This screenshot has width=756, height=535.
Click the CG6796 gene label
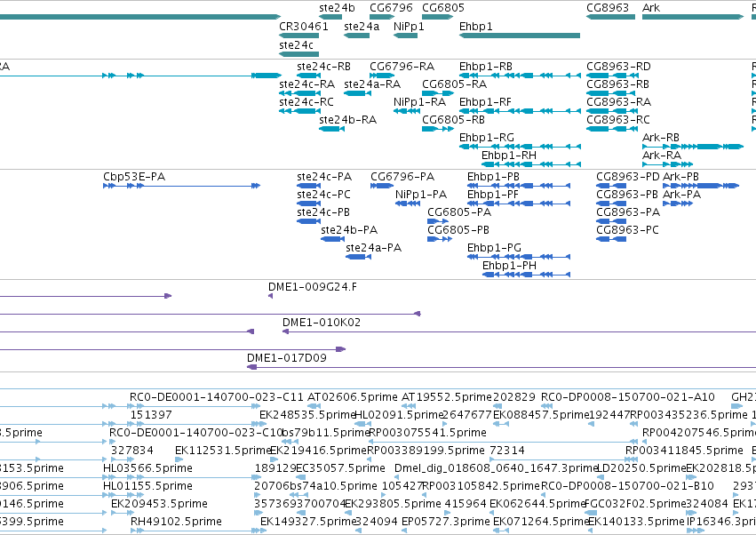(x=391, y=8)
